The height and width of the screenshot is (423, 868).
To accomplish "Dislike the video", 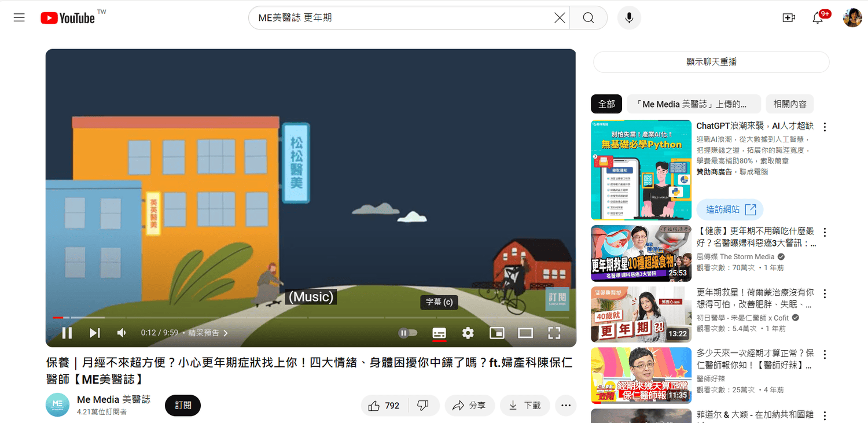I will point(424,406).
